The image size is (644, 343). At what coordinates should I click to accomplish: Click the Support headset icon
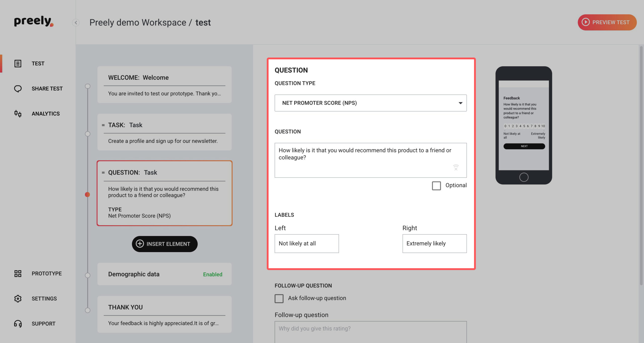18,324
